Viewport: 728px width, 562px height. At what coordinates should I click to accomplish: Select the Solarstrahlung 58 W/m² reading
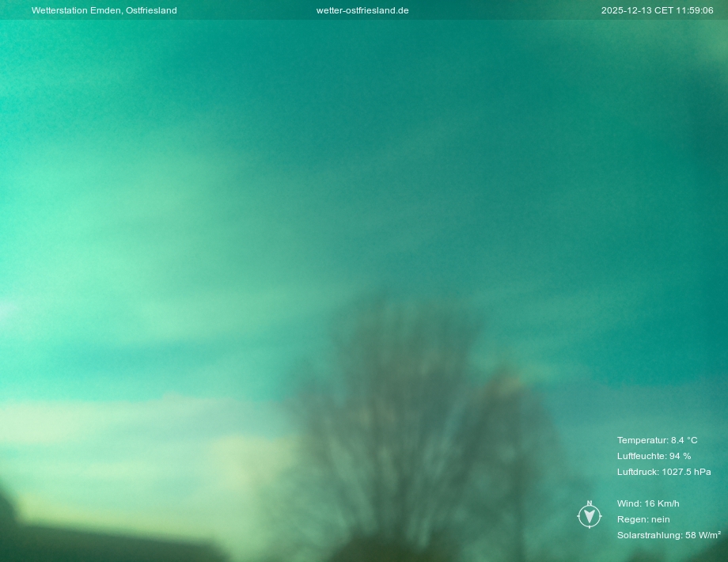pyautogui.click(x=669, y=535)
